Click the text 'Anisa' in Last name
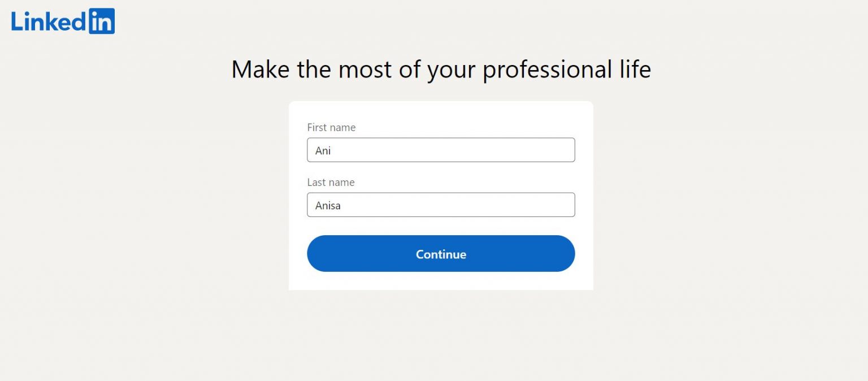 coord(327,205)
